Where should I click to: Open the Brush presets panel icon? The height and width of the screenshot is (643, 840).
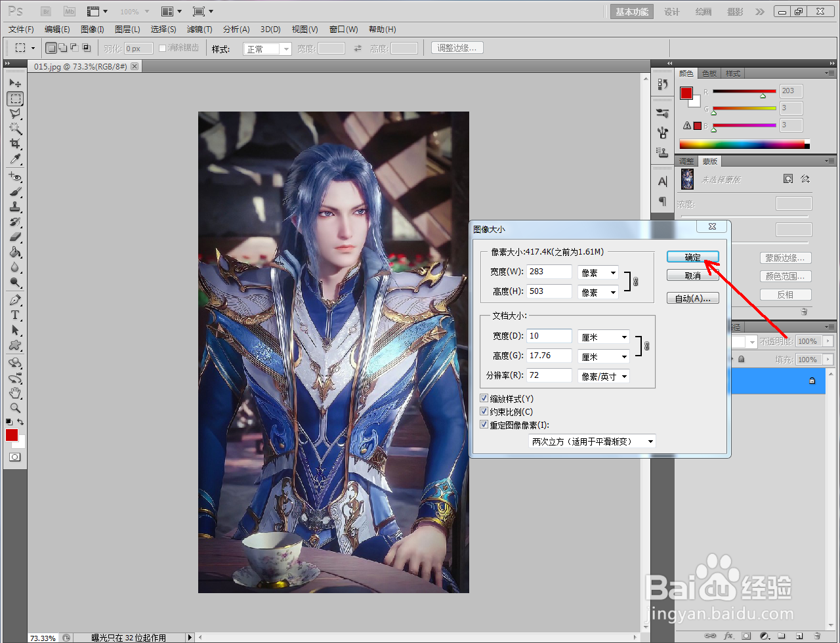[663, 114]
